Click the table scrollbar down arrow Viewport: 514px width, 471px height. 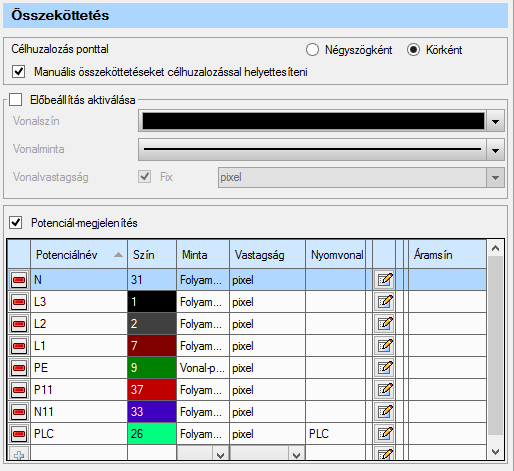coord(495,452)
